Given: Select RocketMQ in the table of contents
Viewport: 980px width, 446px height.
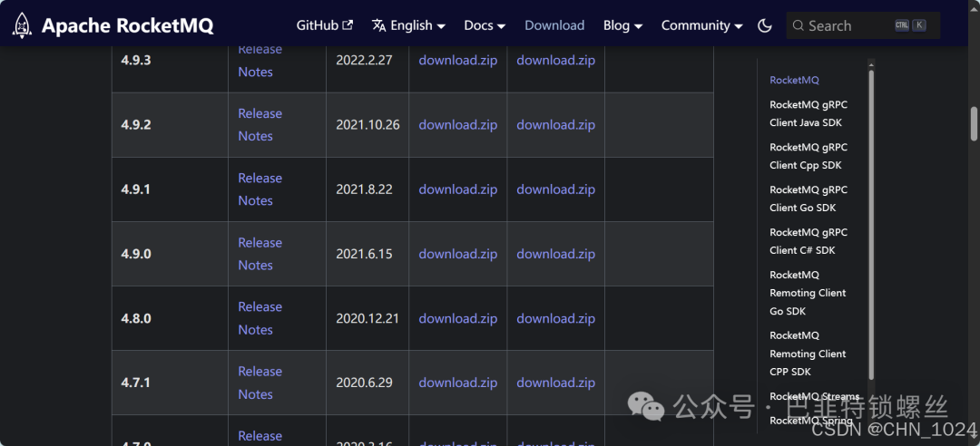Looking at the screenshot, I should [794, 80].
